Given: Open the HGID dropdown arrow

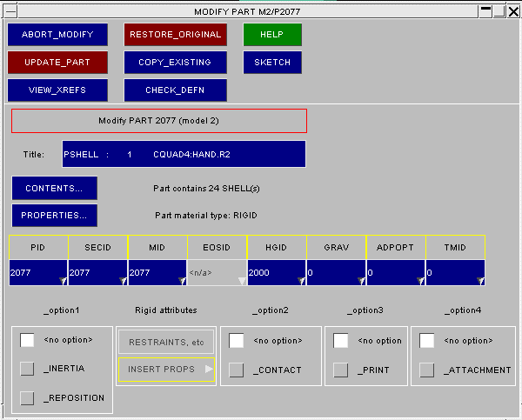Looking at the screenshot, I should click(301, 281).
